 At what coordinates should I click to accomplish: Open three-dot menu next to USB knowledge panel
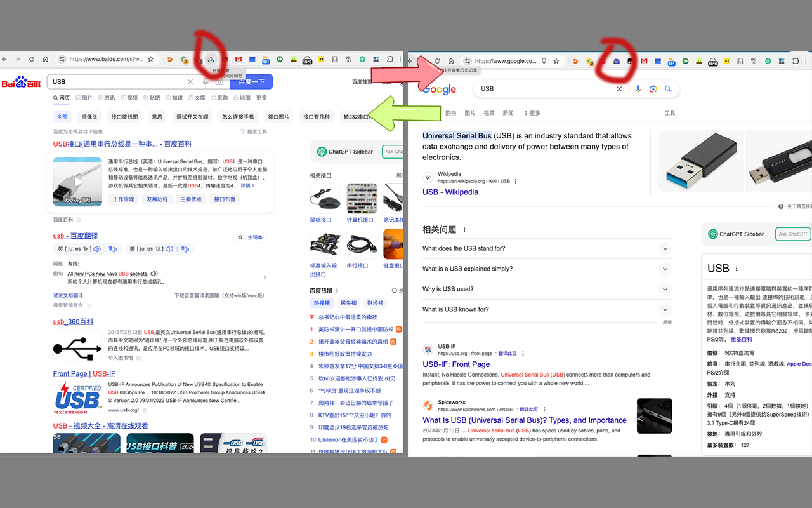click(737, 269)
